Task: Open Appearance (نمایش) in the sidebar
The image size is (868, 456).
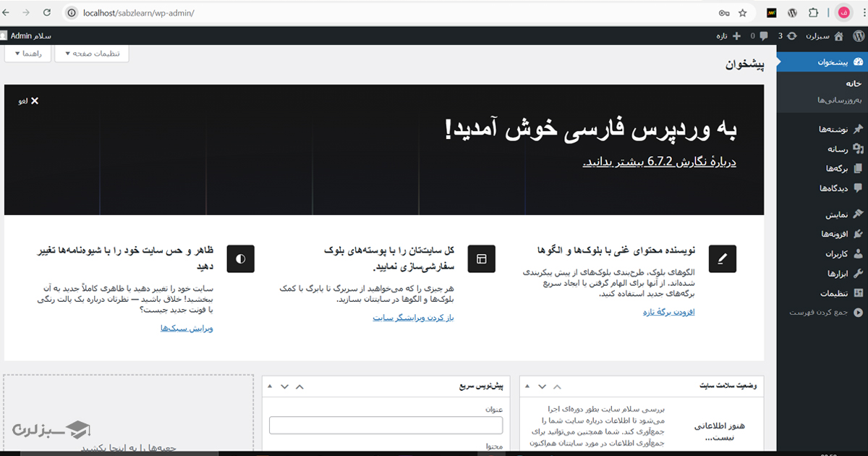Action: 835,214
